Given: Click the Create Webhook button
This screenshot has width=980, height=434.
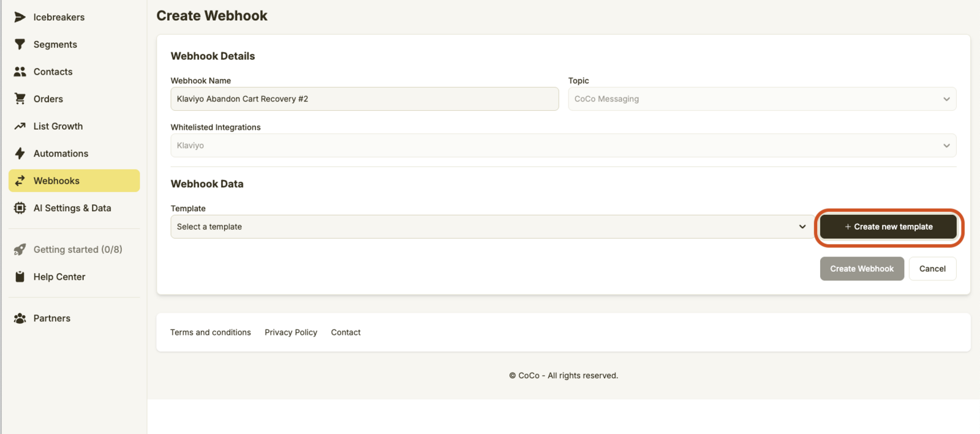Looking at the screenshot, I should pos(861,269).
